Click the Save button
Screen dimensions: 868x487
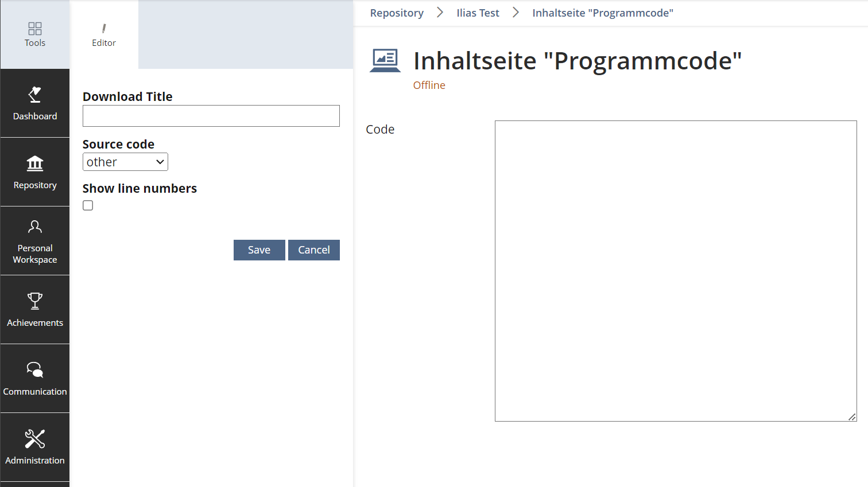click(259, 250)
